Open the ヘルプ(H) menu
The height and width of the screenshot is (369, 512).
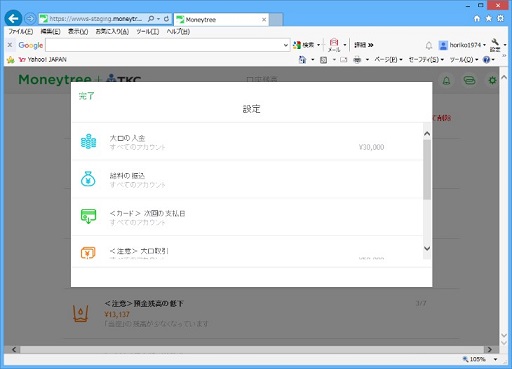point(178,32)
